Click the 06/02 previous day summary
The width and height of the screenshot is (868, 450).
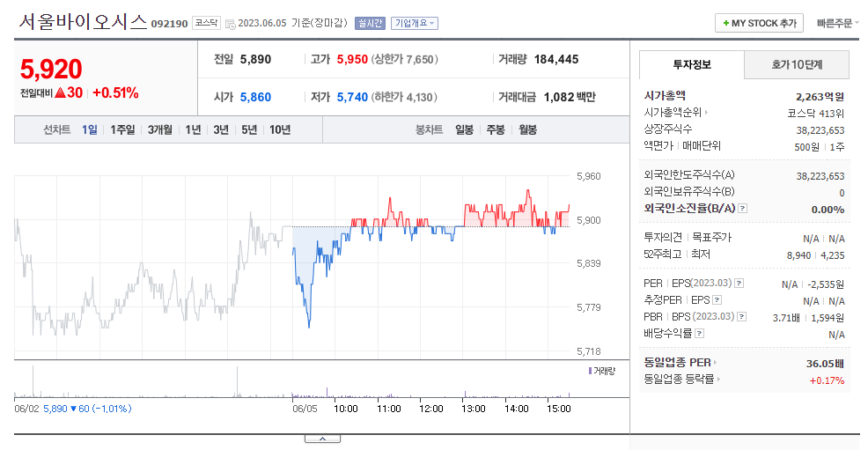[72, 409]
